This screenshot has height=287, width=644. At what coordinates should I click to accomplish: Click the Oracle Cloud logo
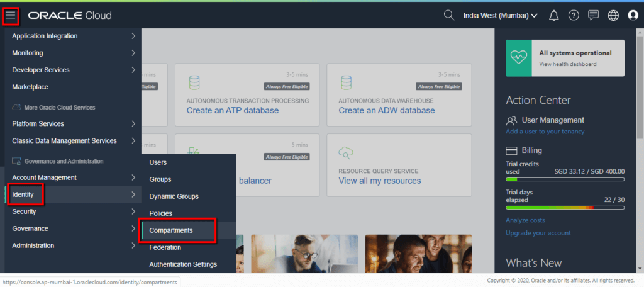70,16
